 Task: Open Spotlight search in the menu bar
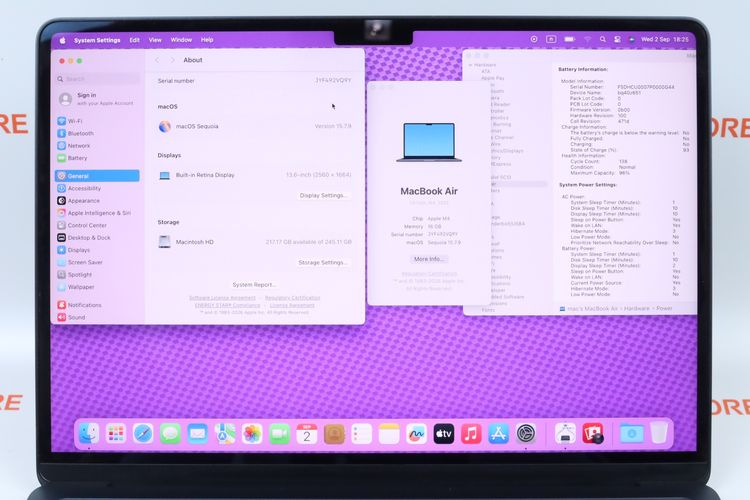[603, 39]
